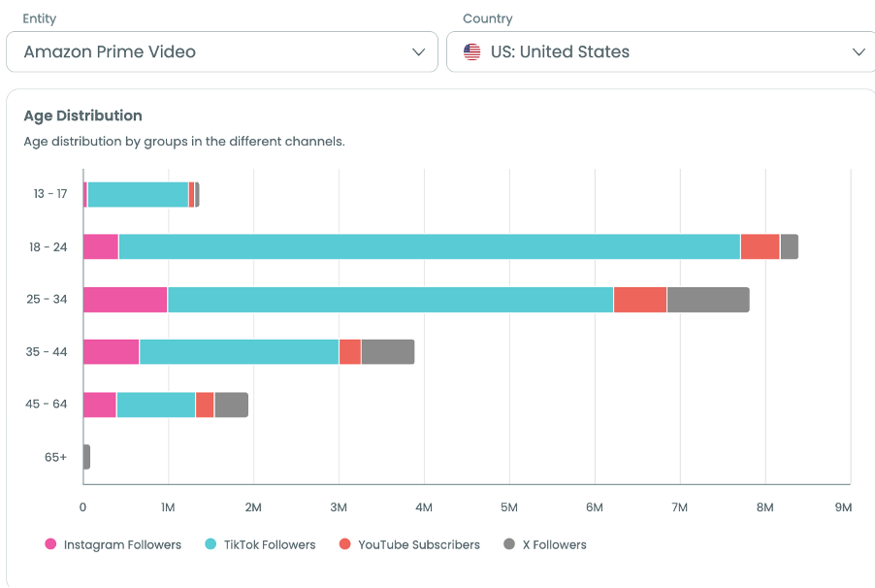
Task: Select the TikTok segment of the 25 - 34 bar
Action: click(x=391, y=300)
